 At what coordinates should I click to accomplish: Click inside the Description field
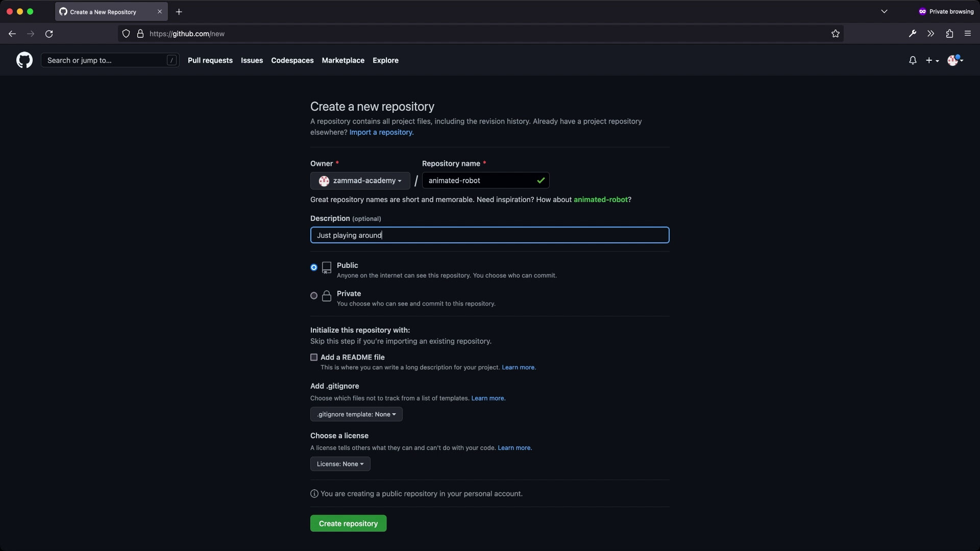tap(489, 235)
